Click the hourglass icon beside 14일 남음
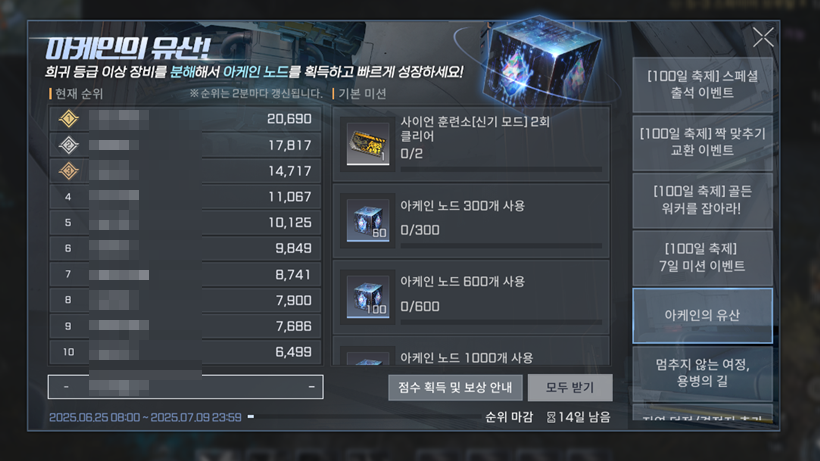This screenshot has width=820, height=461. click(551, 417)
